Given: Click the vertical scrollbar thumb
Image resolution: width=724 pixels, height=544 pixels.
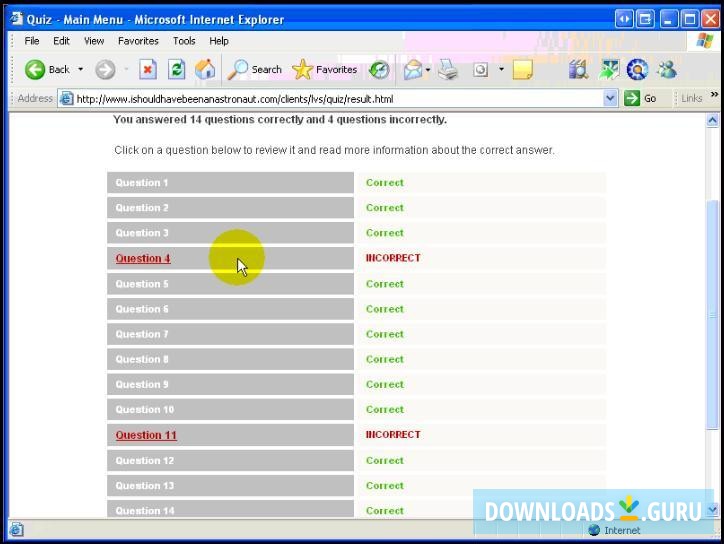Looking at the screenshot, I should [x=712, y=315].
